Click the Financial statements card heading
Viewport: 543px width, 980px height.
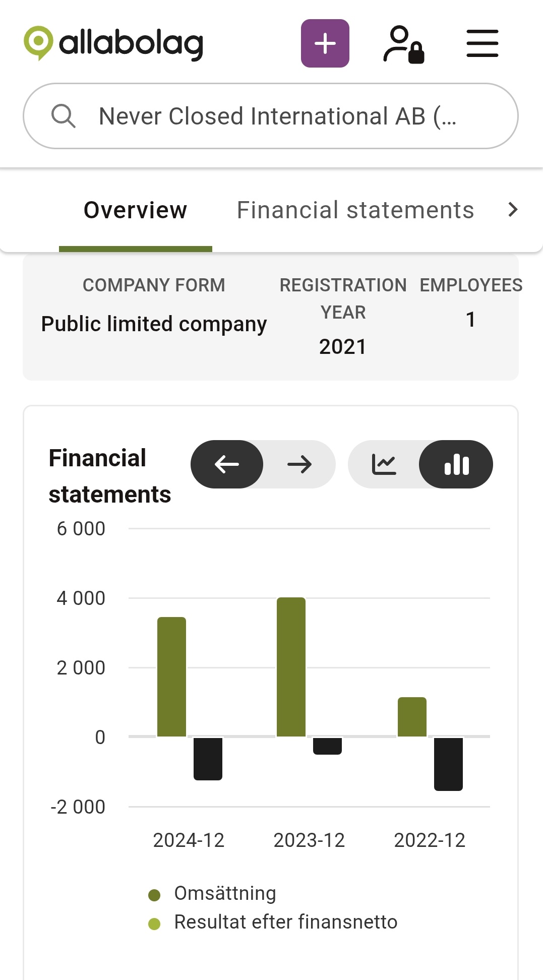(x=110, y=476)
